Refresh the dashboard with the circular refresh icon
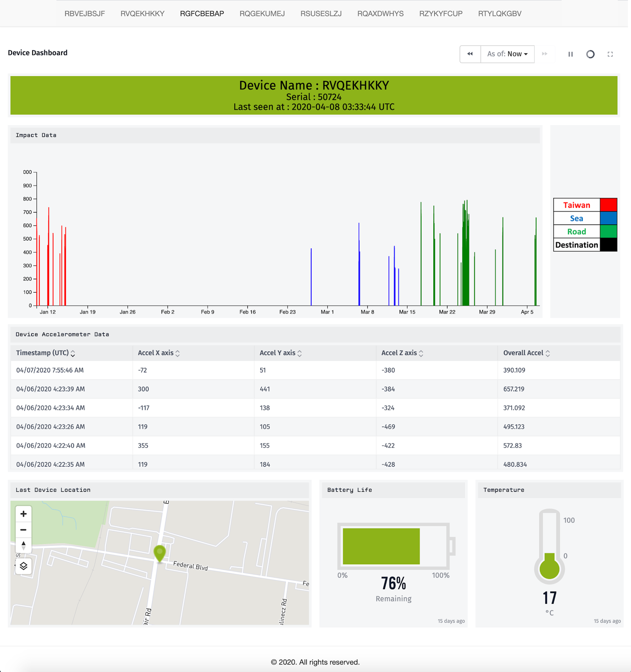Viewport: 631px width, 672px height. click(591, 54)
